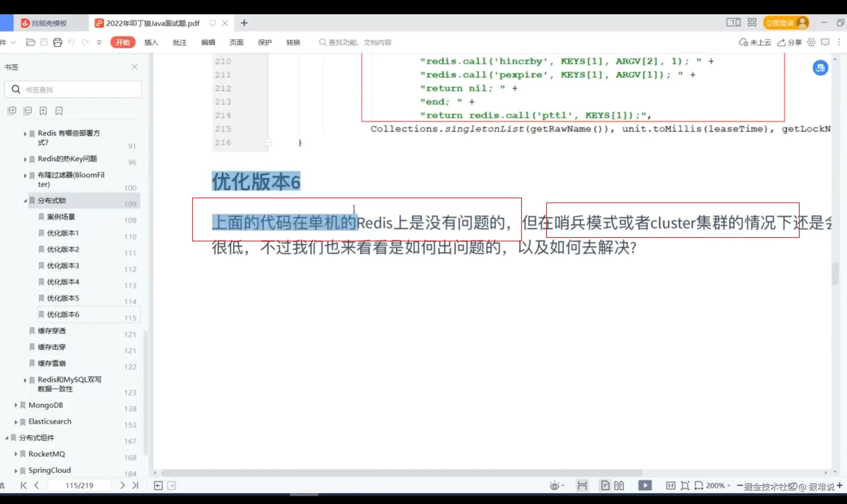847x504 pixels.
Task: Click expand all bookmarks icon
Action: 12,111
